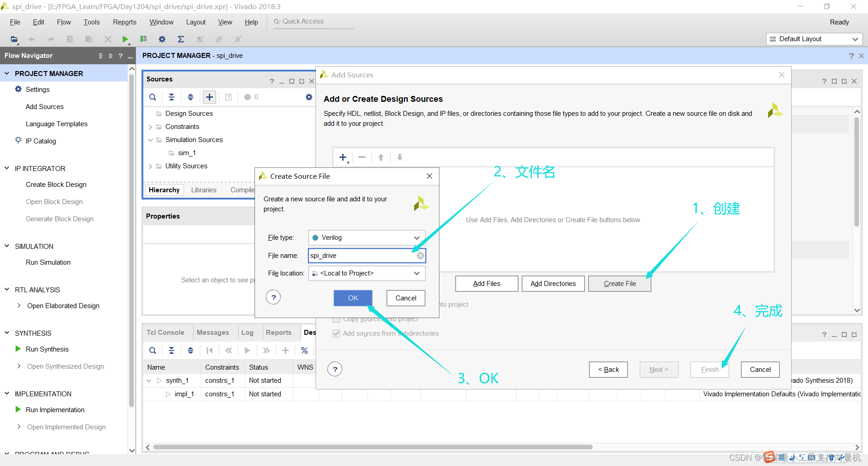This screenshot has width=868, height=466.
Task: Expand Utility Sources in Sources tree
Action: coord(151,166)
